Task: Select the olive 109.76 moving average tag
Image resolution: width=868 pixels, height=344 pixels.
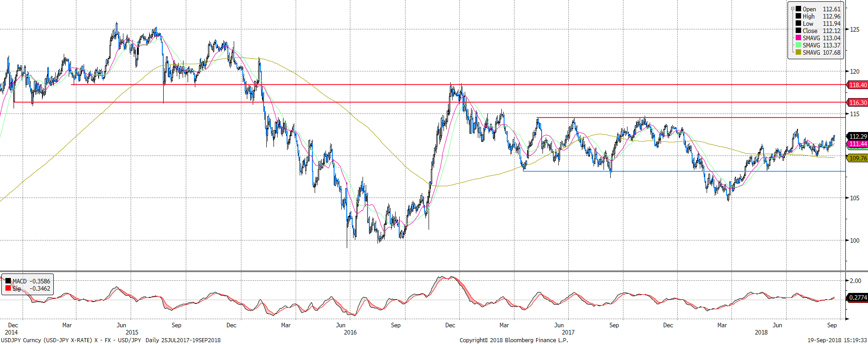Action: 857,158
